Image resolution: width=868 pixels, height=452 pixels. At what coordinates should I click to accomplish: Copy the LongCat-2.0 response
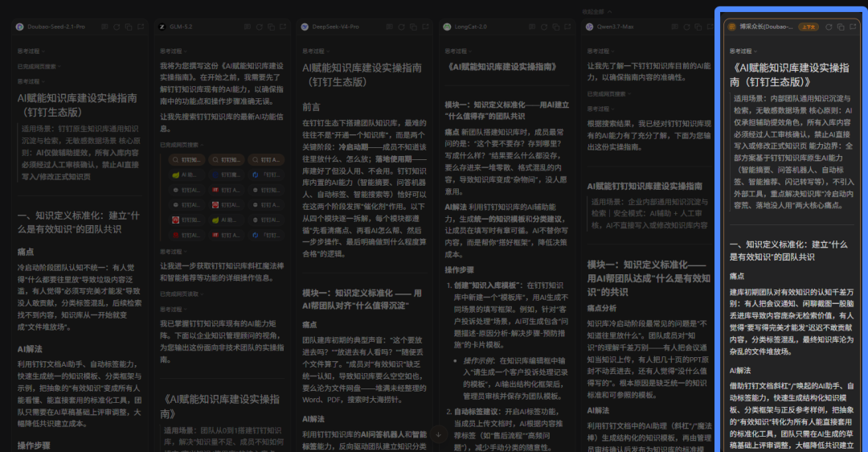(556, 27)
